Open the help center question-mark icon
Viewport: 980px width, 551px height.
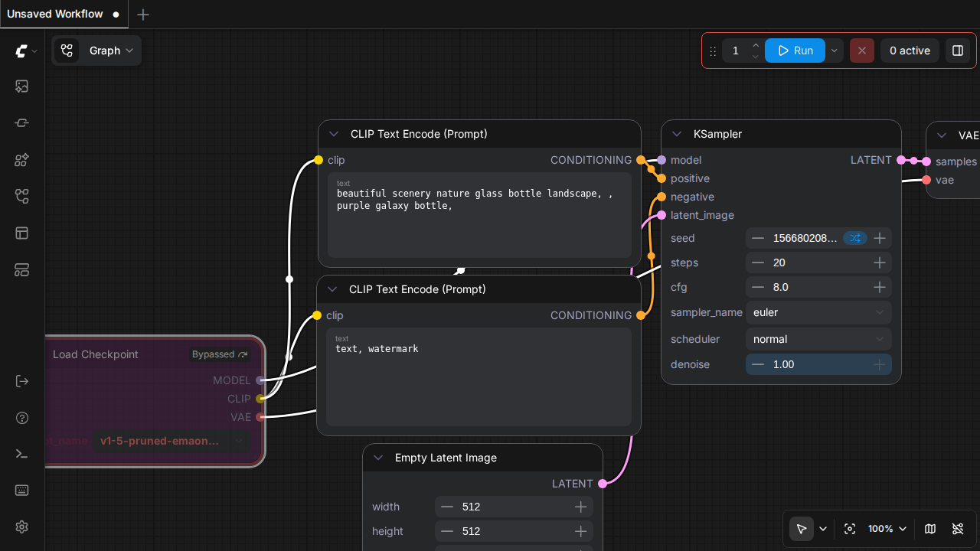coord(21,418)
